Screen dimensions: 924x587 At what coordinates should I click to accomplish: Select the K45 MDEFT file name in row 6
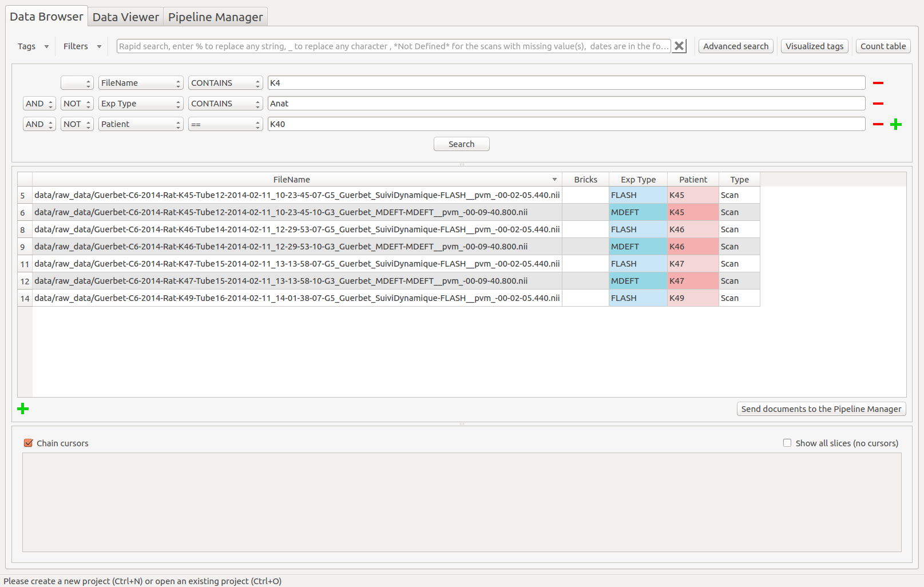point(297,212)
